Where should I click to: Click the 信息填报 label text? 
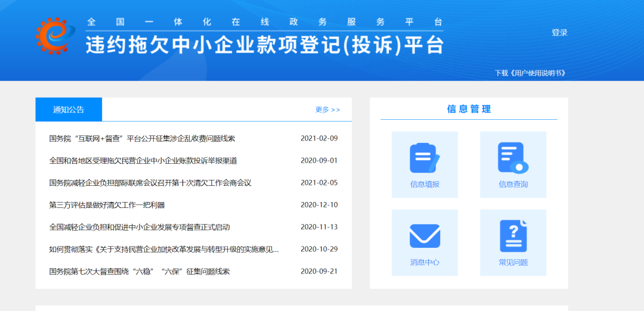coord(425,184)
